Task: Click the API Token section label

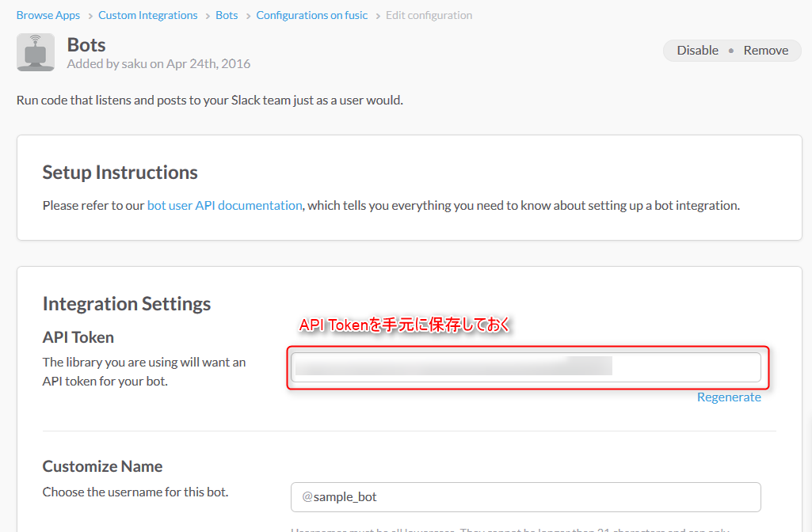Action: pyautogui.click(x=78, y=336)
